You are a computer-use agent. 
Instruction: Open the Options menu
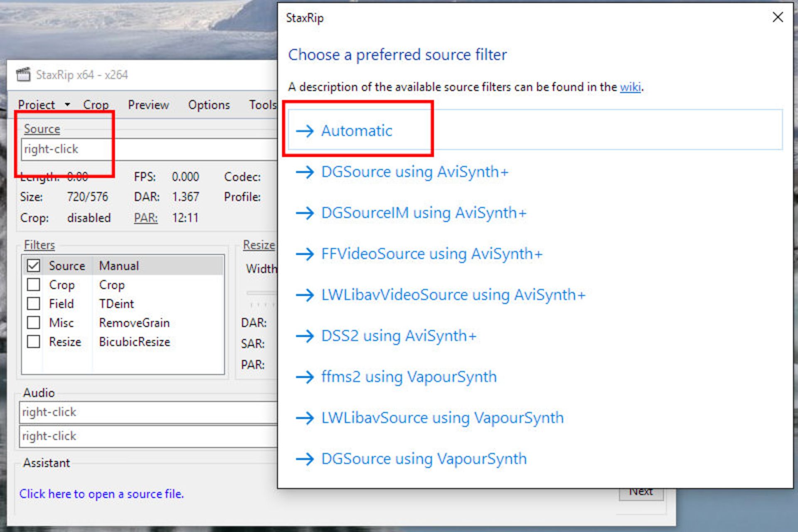(x=209, y=105)
